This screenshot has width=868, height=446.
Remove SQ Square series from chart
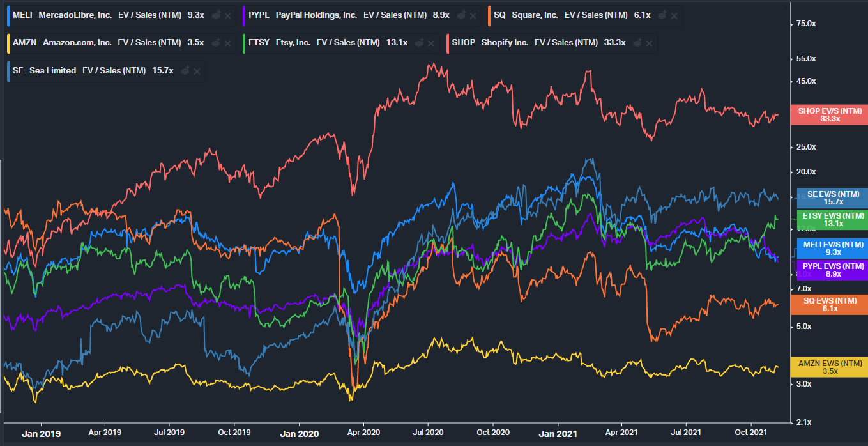tap(675, 15)
